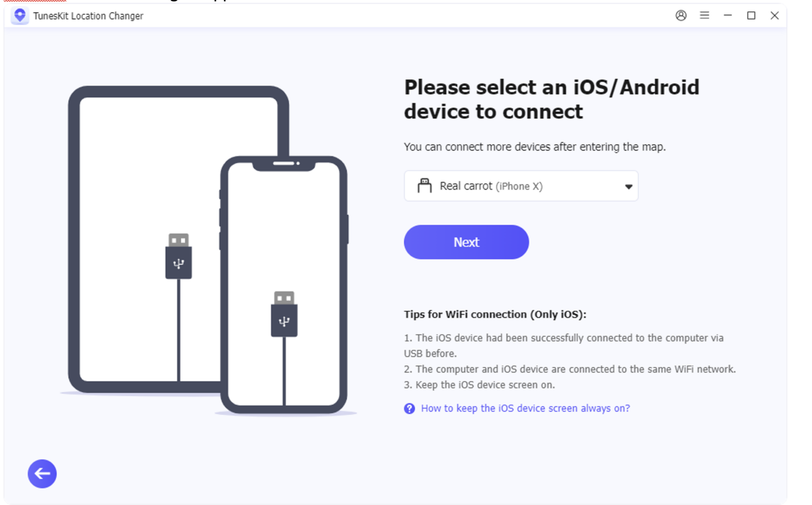
Task: Click the 'Please select an iOS/Android device' heading
Action: (x=551, y=99)
